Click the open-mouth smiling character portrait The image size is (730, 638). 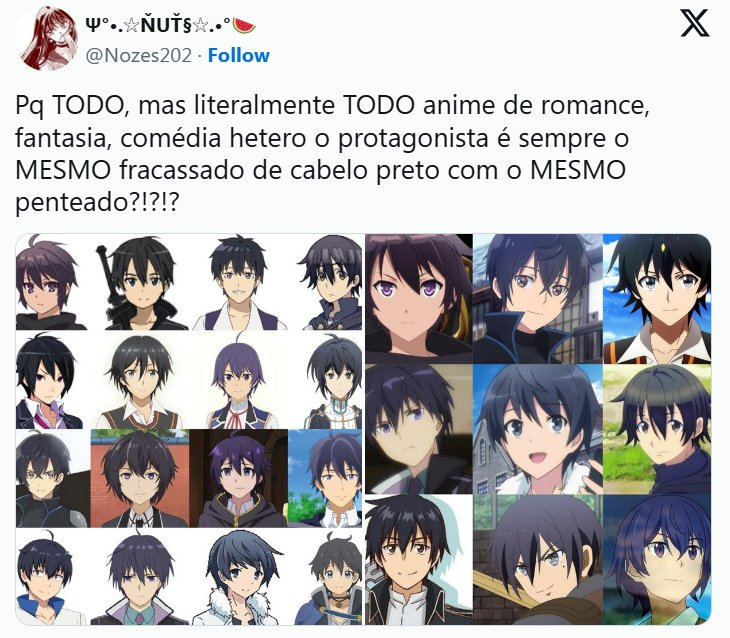[x=538, y=429]
